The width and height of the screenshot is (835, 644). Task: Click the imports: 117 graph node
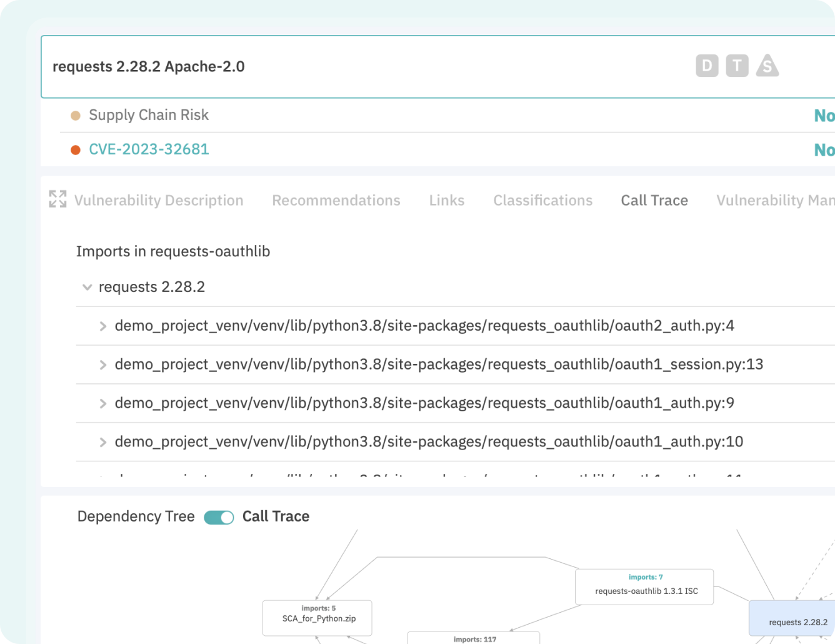[x=474, y=638]
